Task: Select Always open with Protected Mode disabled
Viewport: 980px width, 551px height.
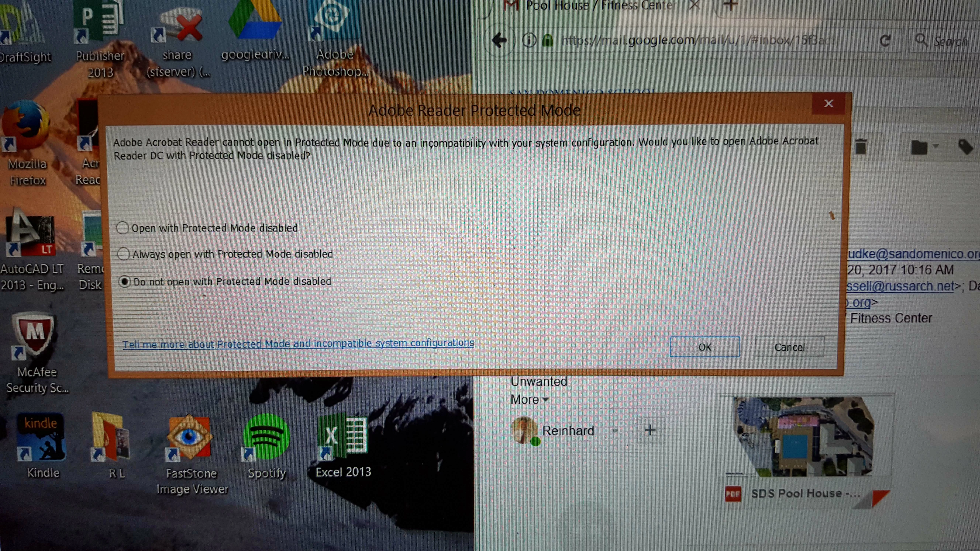Action: pyautogui.click(x=124, y=254)
